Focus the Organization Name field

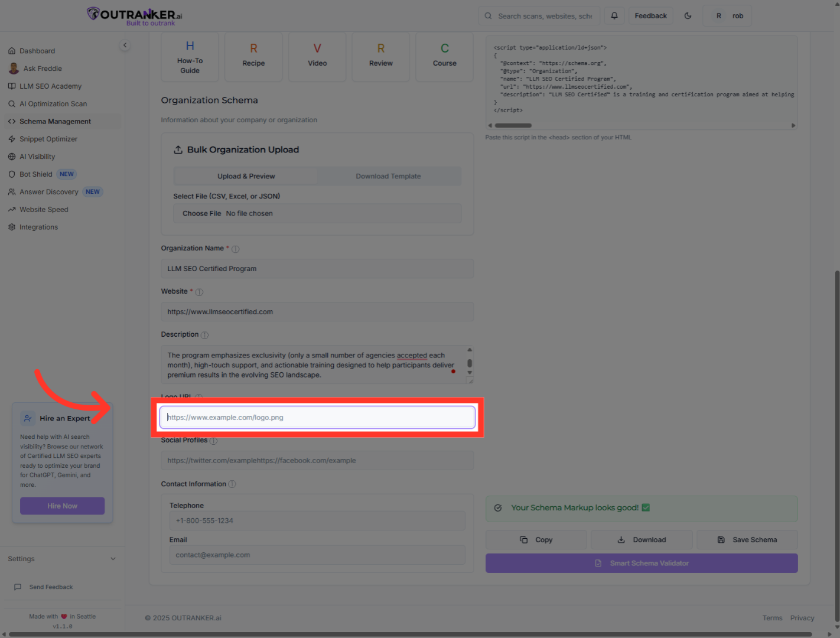317,269
